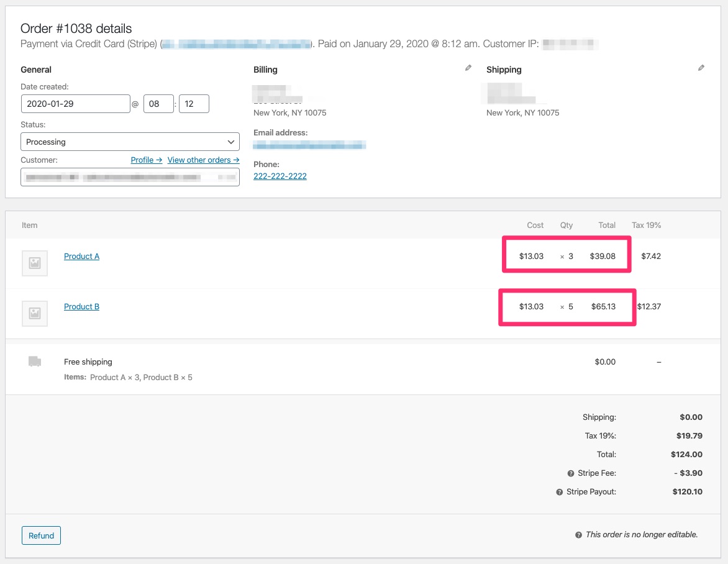
Task: Click the help icon next to Stripe Fee
Action: click(571, 473)
